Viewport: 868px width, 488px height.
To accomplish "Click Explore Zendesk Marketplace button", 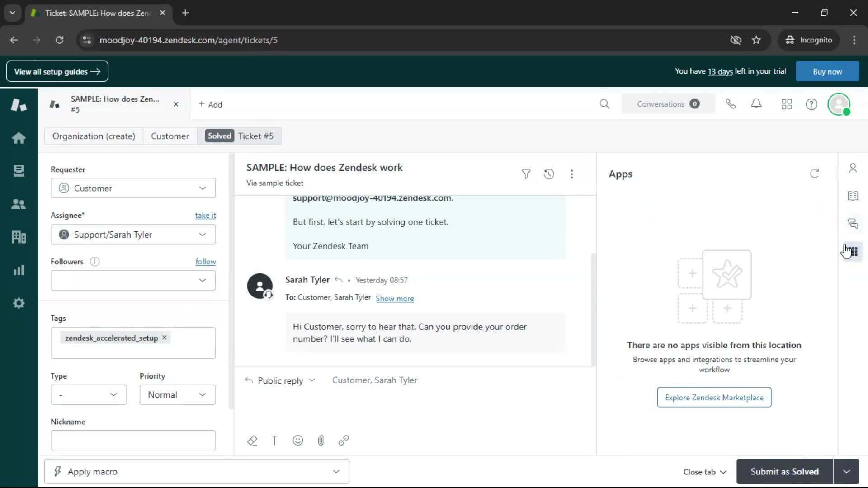I will (714, 397).
